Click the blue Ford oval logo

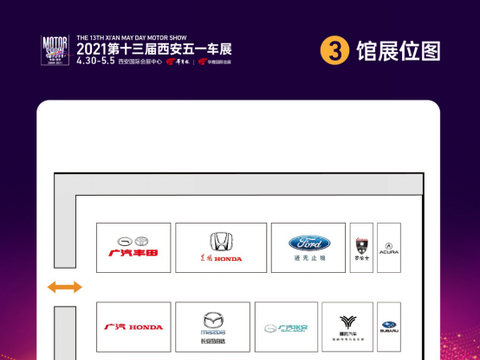click(x=309, y=243)
